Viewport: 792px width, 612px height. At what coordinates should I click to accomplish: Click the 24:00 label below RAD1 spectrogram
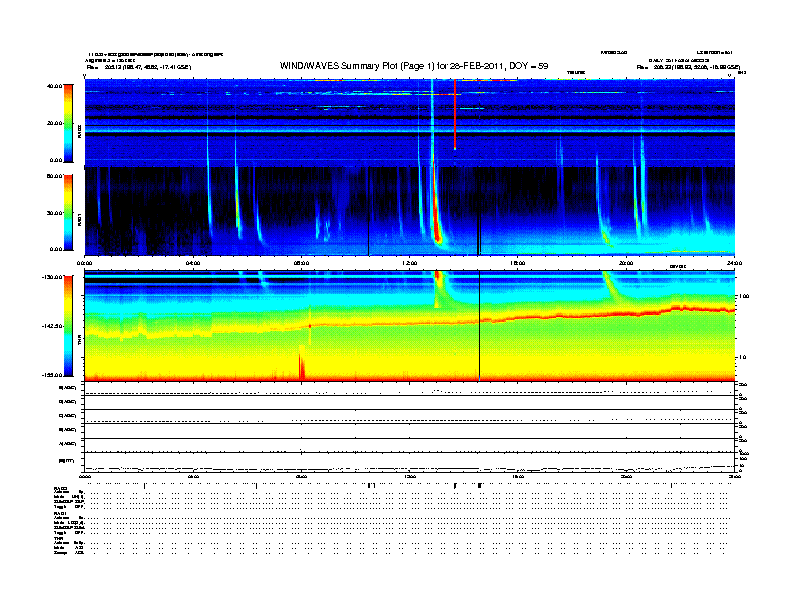734,263
